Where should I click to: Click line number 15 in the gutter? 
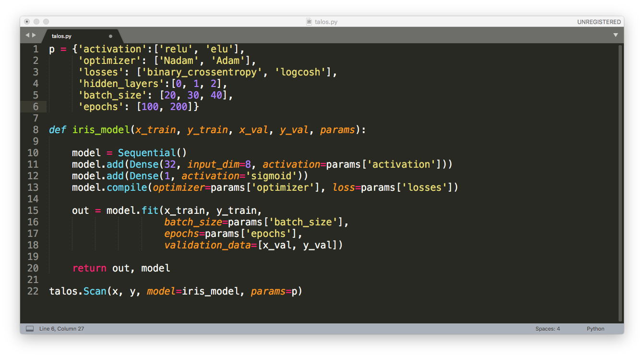[x=33, y=210]
